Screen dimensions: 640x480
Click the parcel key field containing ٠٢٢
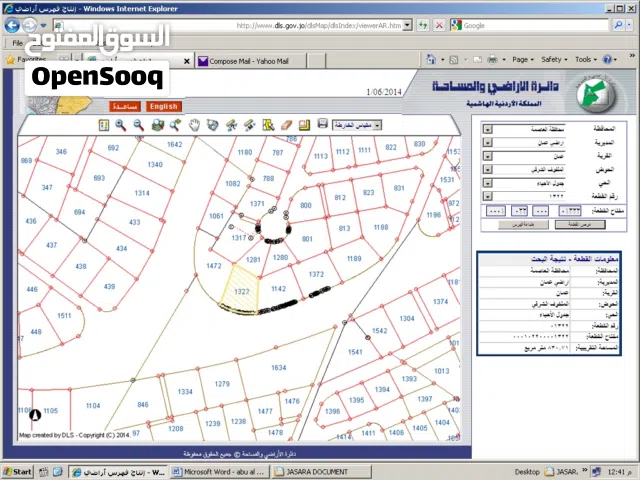click(x=519, y=211)
